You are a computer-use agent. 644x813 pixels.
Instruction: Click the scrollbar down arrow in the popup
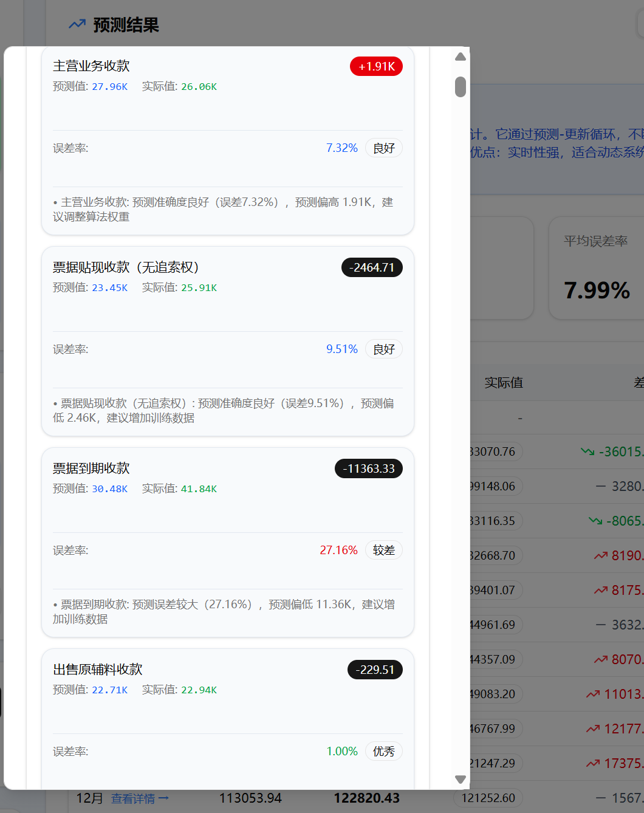pyautogui.click(x=461, y=779)
